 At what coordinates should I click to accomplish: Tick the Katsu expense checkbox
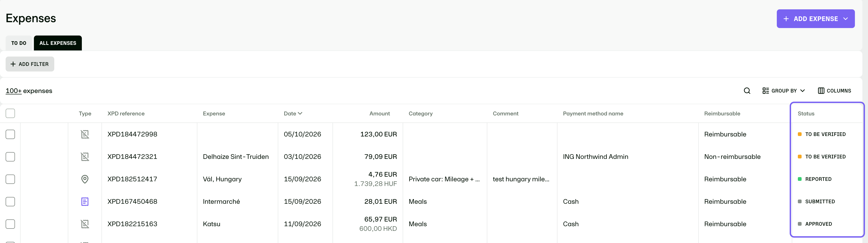pos(11,224)
